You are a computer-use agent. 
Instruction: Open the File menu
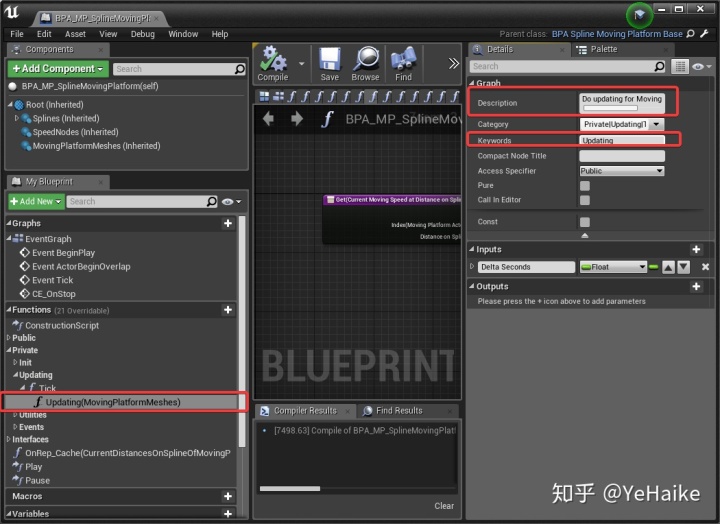[x=17, y=34]
